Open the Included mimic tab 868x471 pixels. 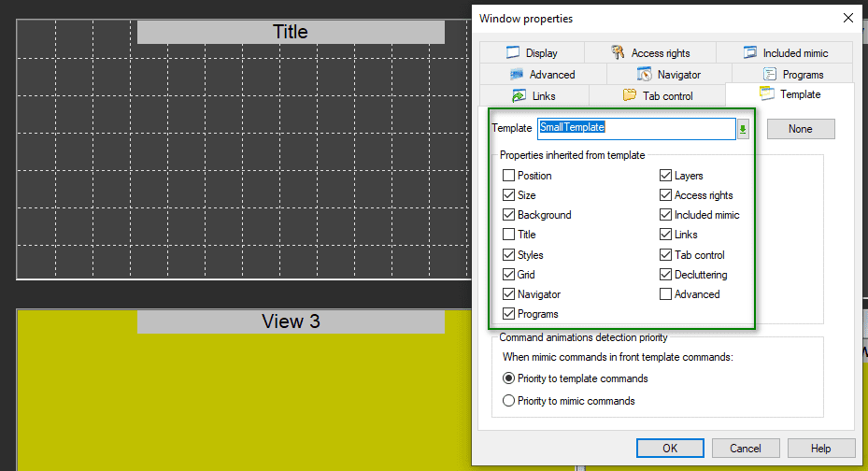785,53
